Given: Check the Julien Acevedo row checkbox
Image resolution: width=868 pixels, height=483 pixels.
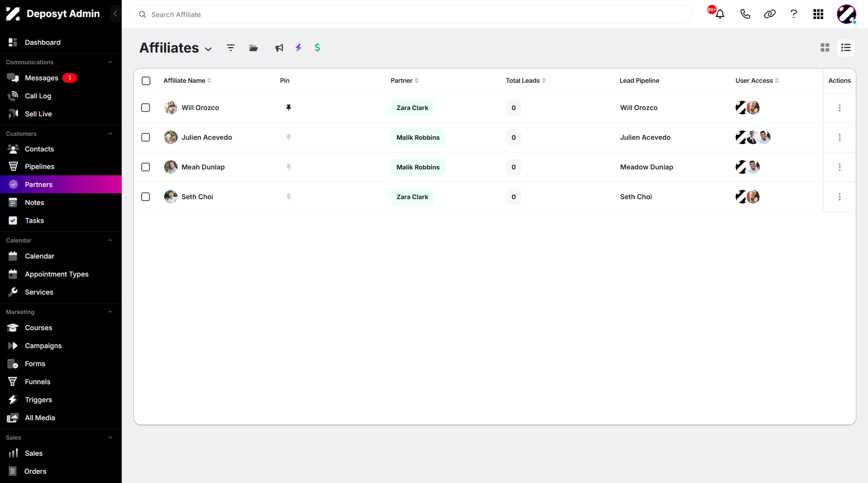Looking at the screenshot, I should pyautogui.click(x=146, y=137).
